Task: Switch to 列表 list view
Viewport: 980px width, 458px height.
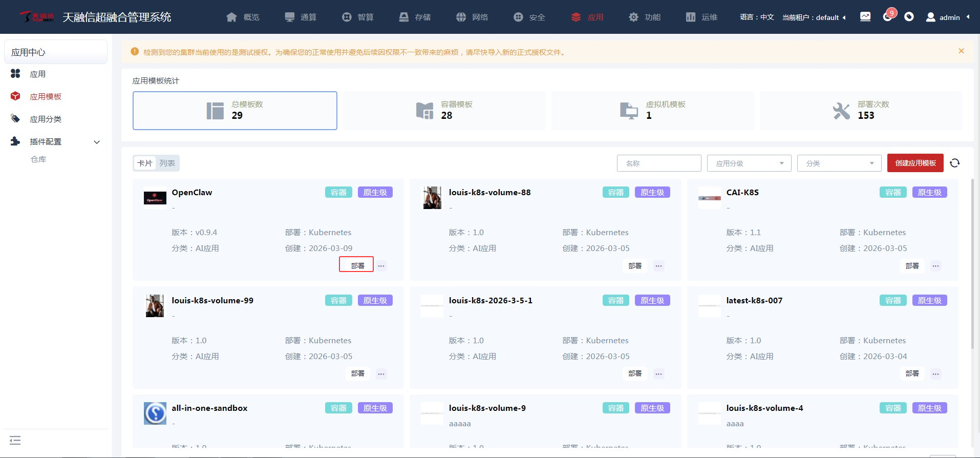Action: [167, 163]
